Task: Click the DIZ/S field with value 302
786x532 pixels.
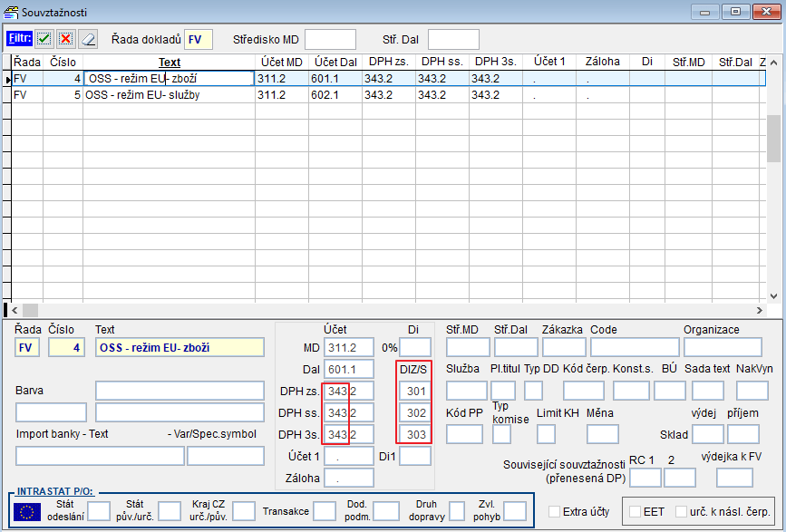Action: (415, 412)
